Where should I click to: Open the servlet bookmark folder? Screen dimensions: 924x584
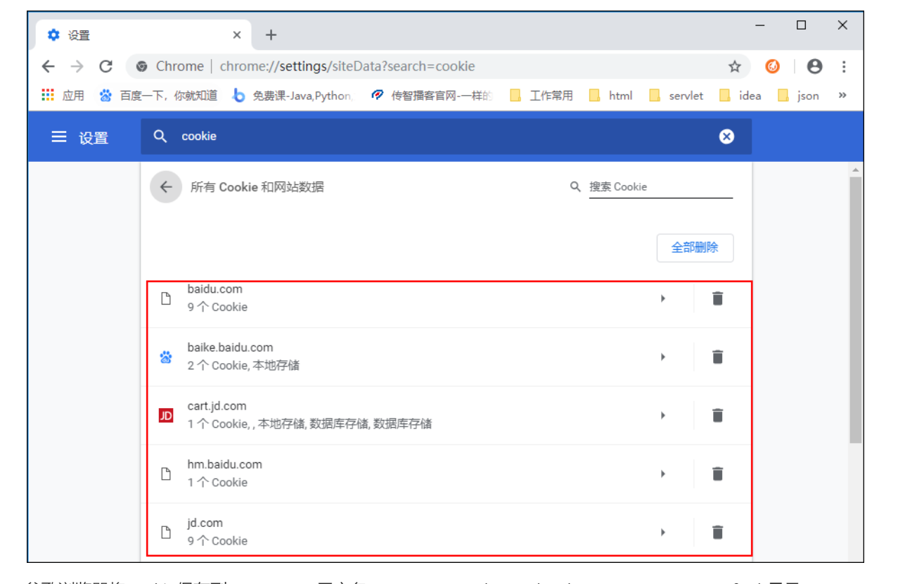click(676, 95)
